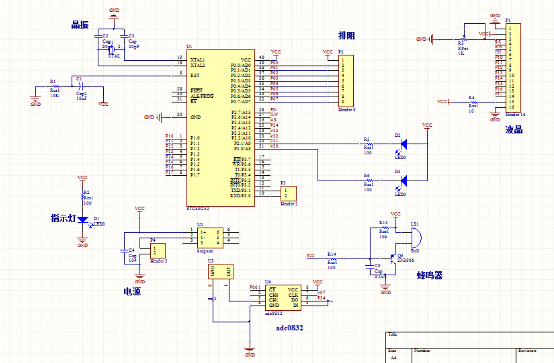The width and height of the screenshot is (554, 363).
Task: Click the 8-pin header P2 under 排阻
Action: click(346, 81)
